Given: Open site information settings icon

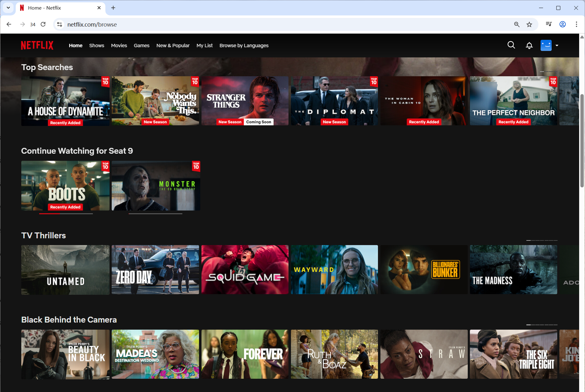Looking at the screenshot, I should pyautogui.click(x=59, y=24).
